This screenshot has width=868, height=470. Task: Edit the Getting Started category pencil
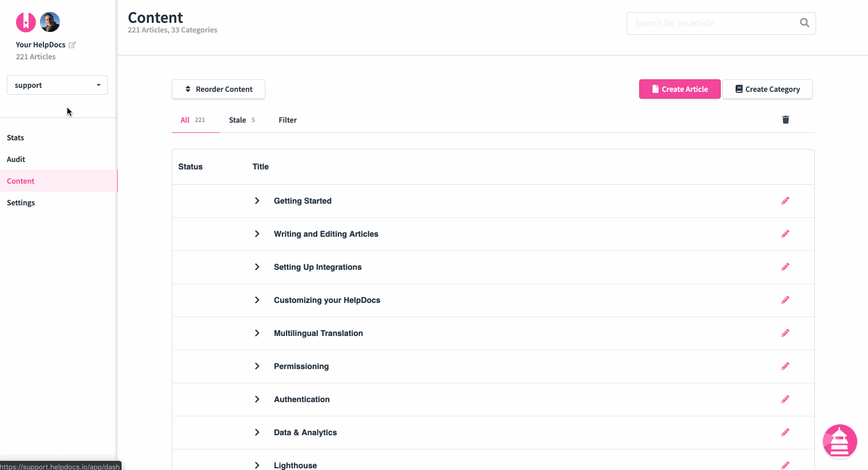tap(785, 201)
